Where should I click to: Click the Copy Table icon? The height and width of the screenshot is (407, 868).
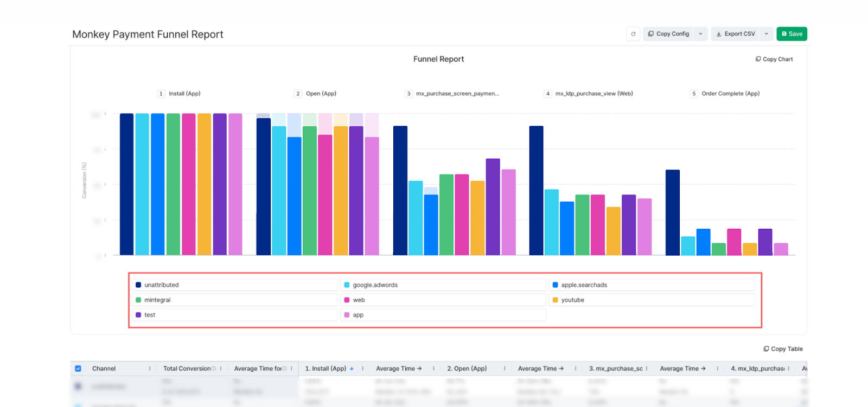tap(766, 349)
